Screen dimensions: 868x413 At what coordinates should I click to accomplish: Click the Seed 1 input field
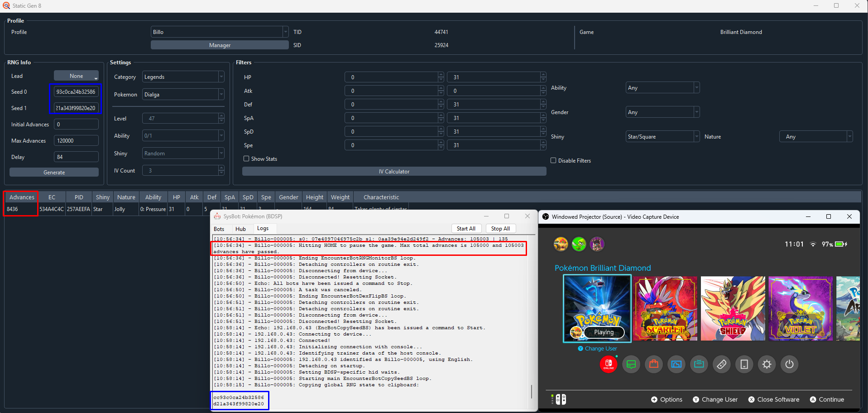(x=76, y=108)
